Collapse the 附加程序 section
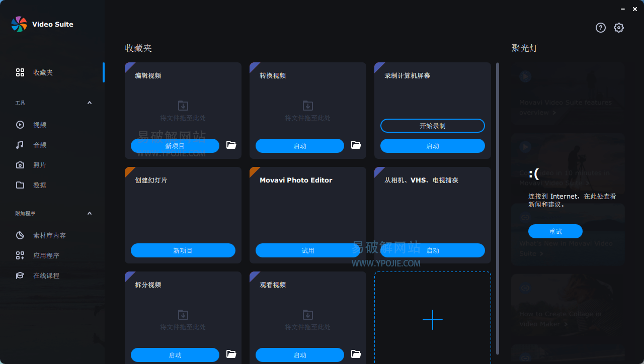 89,213
